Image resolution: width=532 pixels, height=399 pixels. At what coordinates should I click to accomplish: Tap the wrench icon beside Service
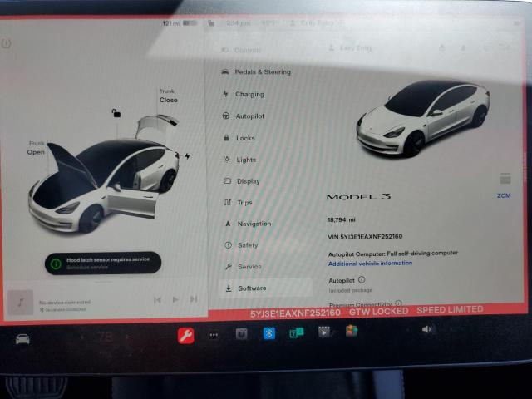coord(229,267)
